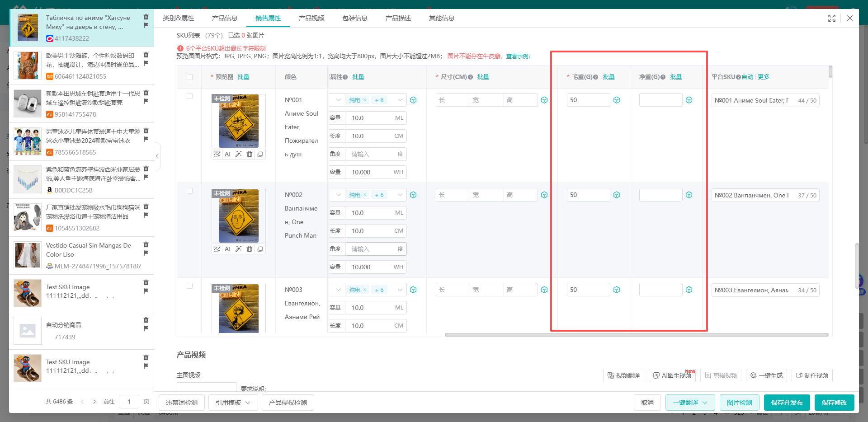Image resolution: width=868 pixels, height=422 pixels.
Task: Click help icon next to 毛重(G)
Action: pos(596,77)
